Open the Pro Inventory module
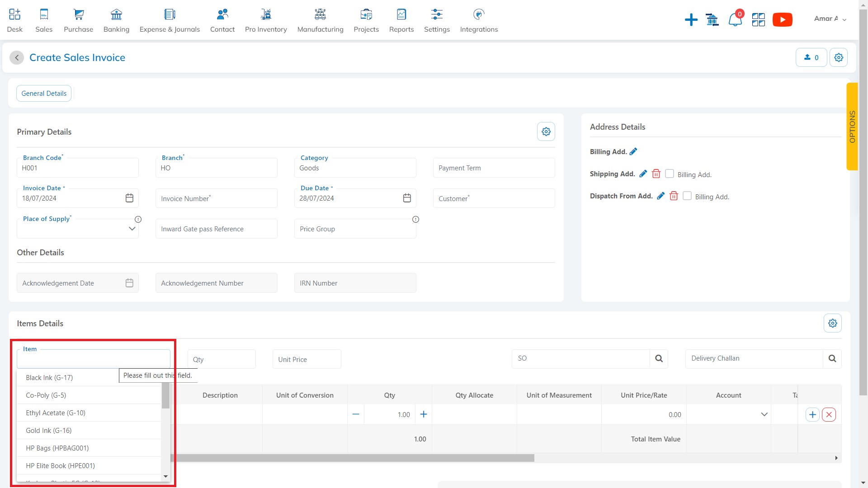Screen dimensions: 868x488 point(266,20)
